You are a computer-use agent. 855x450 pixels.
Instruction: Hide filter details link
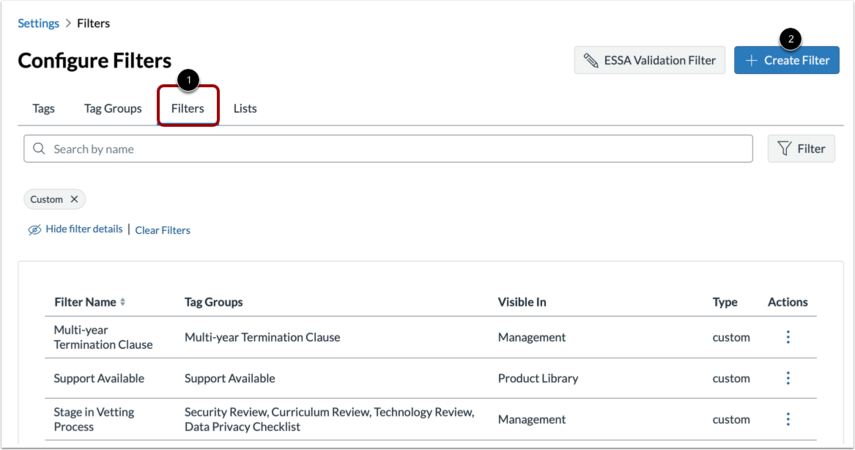click(84, 229)
